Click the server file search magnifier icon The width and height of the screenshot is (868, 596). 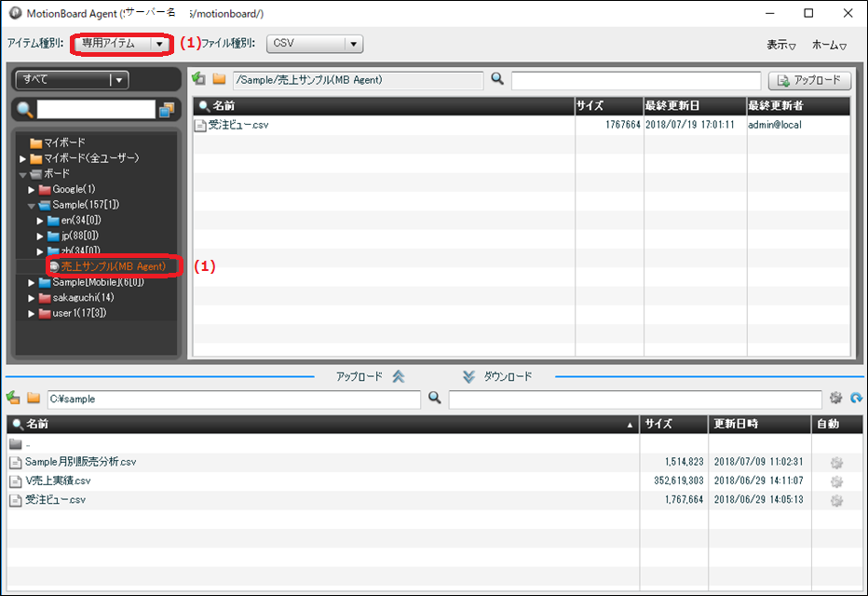497,79
